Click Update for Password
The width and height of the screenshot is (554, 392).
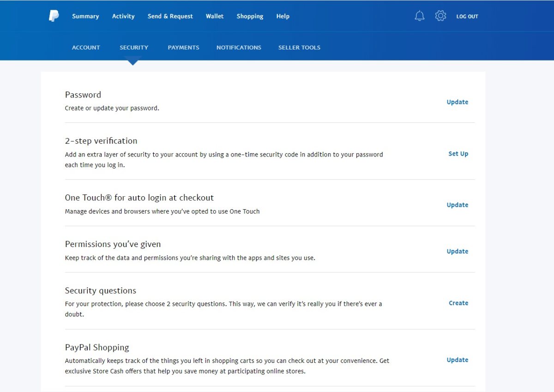tap(458, 102)
